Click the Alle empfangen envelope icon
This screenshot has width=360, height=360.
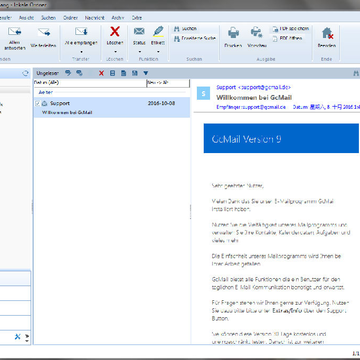(x=81, y=32)
